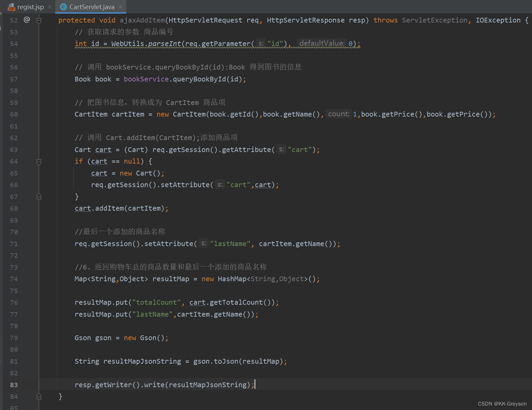
Task: Click getTotalCount call on line 76
Action: pos(236,302)
